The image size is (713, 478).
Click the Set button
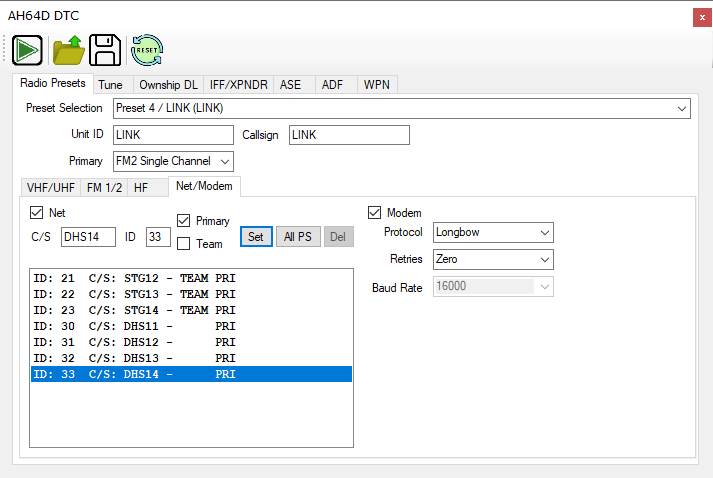coord(256,236)
